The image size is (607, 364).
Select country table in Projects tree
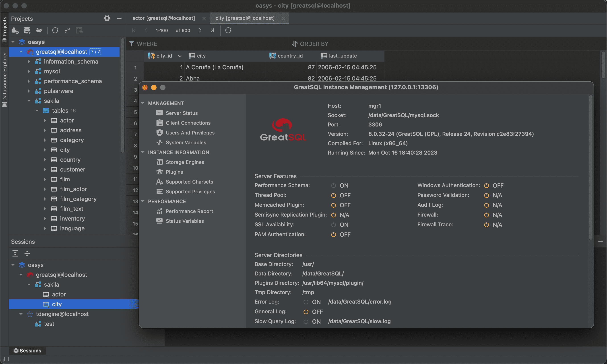click(x=70, y=160)
